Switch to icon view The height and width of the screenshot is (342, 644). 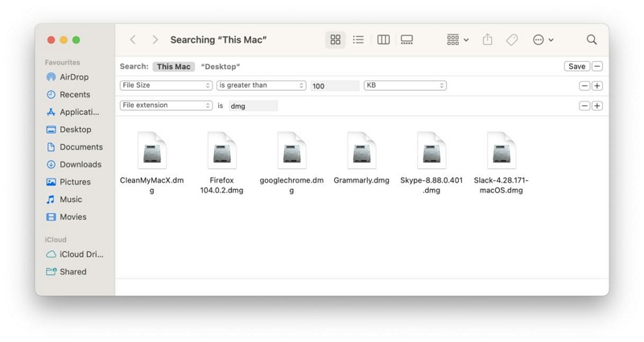[x=336, y=39]
